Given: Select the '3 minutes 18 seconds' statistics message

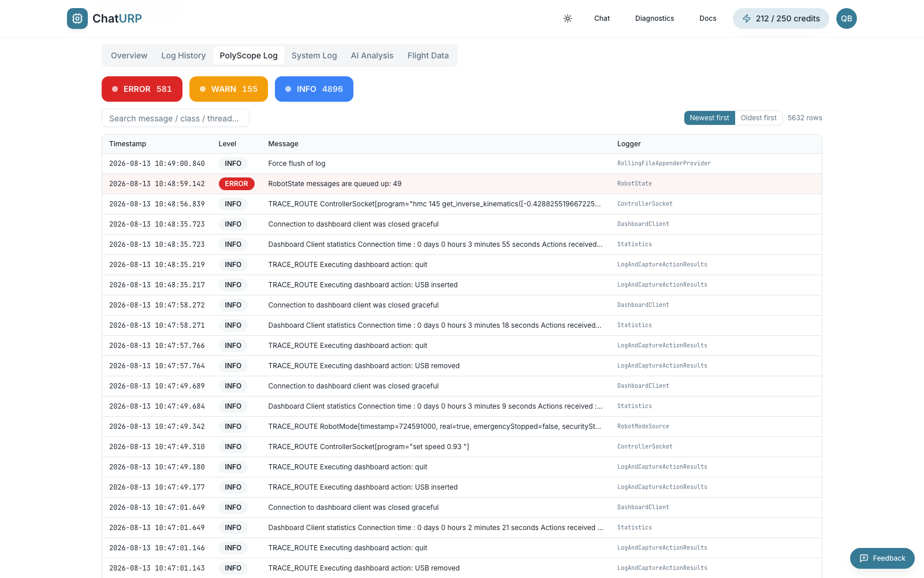Looking at the screenshot, I should (x=435, y=325).
